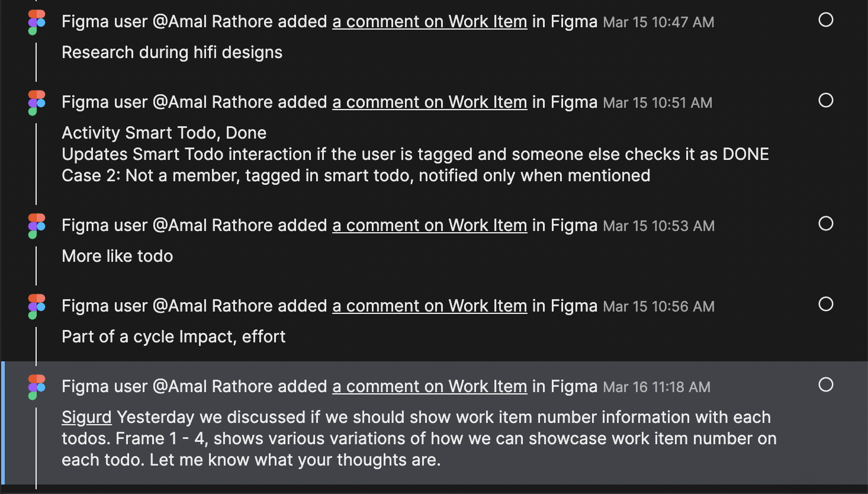Mark the 10:47 AM notification circle as read
Screen dimensions: 868x494
(x=825, y=20)
